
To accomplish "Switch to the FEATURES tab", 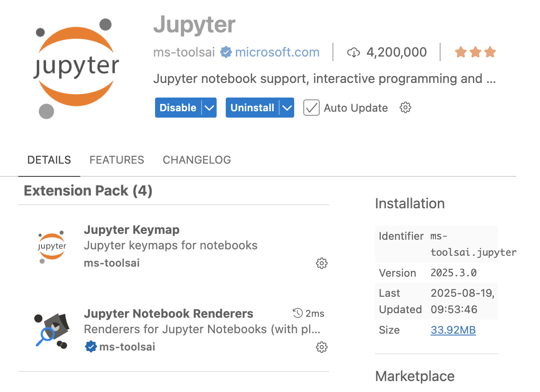I will pos(117,160).
